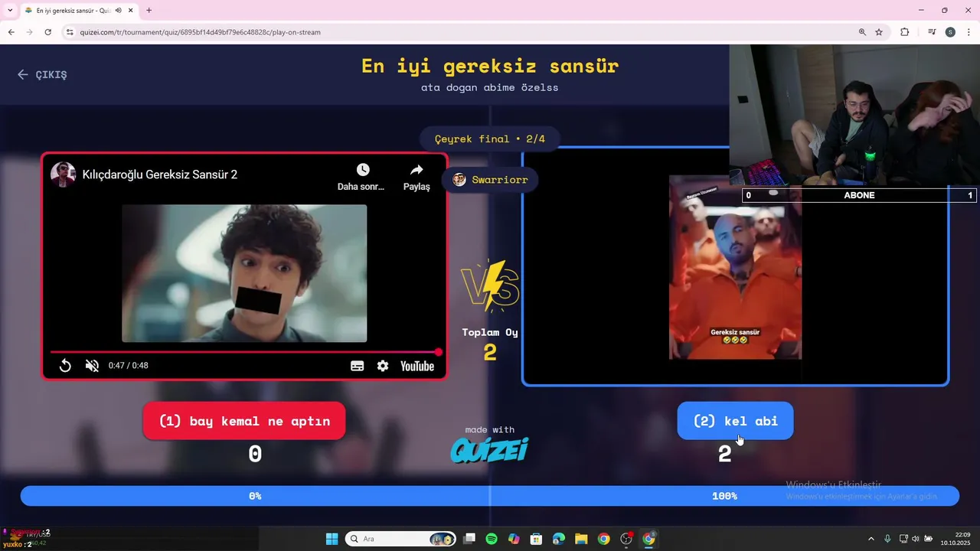Click Daha sonra izle clock icon
Screen dimensions: 980x551
tap(363, 169)
